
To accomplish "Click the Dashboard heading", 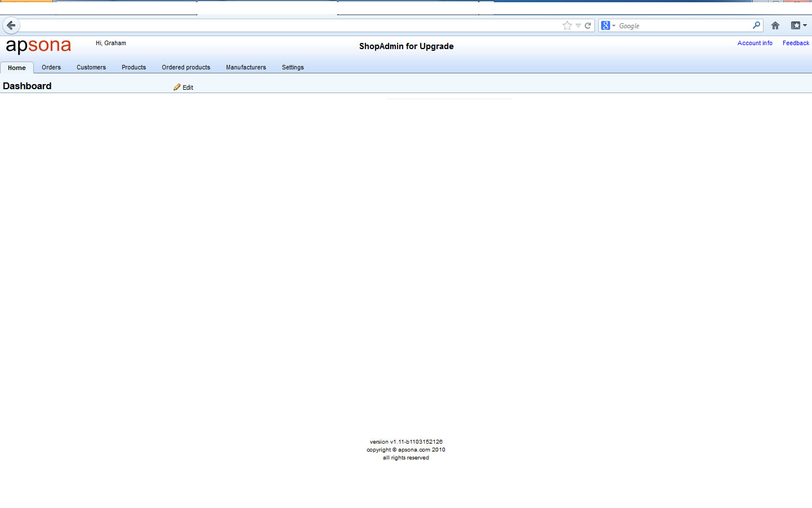I will [27, 86].
